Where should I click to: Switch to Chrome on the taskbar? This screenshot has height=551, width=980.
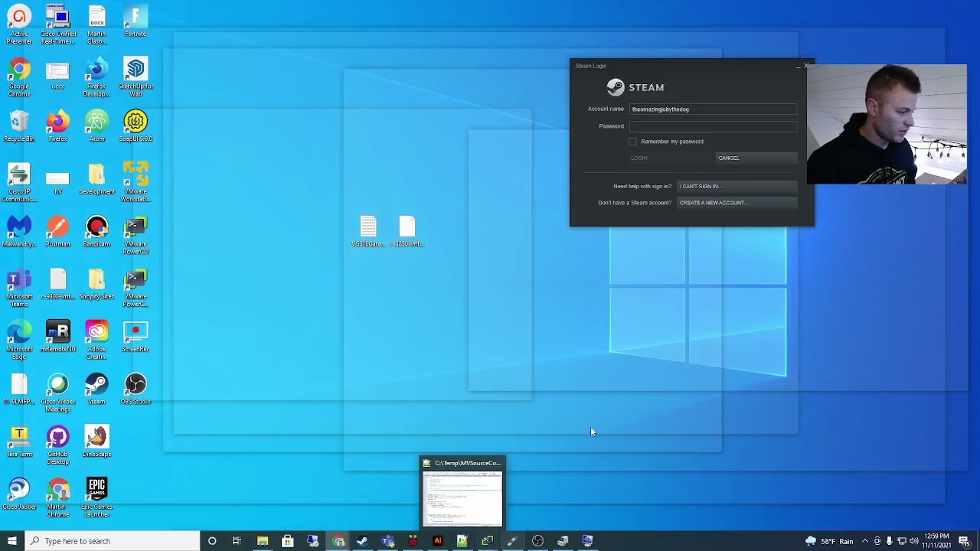(338, 541)
